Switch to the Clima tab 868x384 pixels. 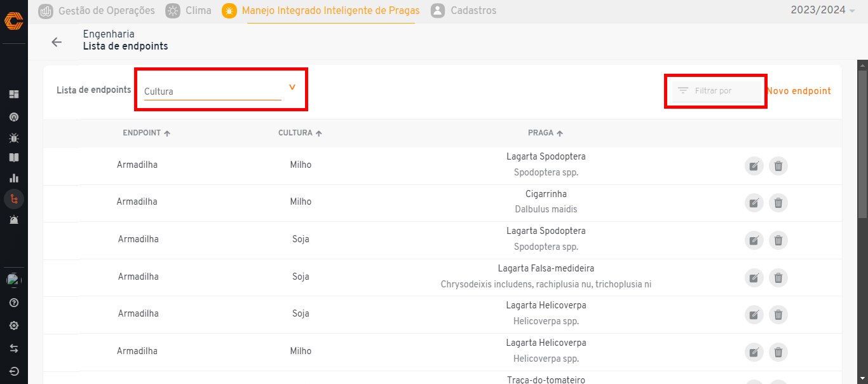tap(189, 10)
